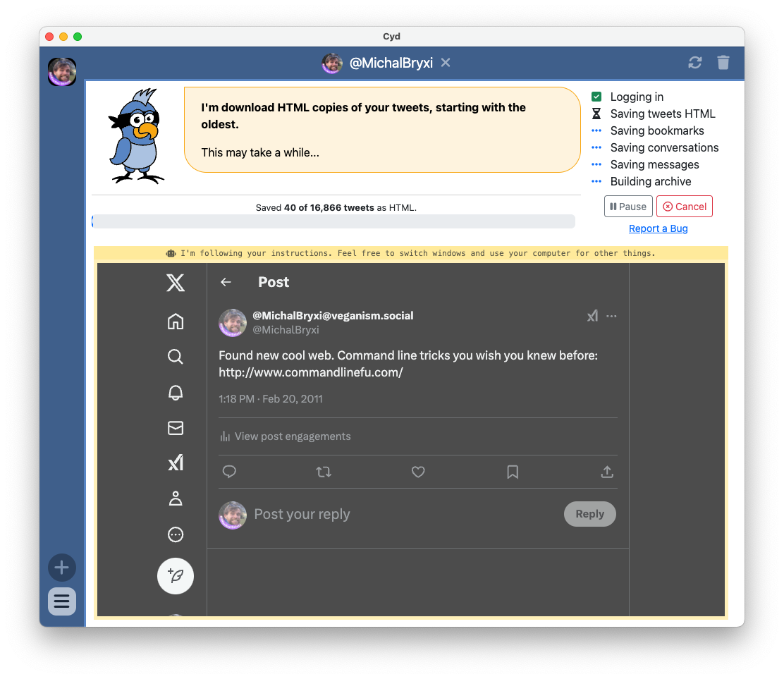Click the tweets-saved progress bar
Viewport: 784px width, 679px height.
[x=333, y=221]
